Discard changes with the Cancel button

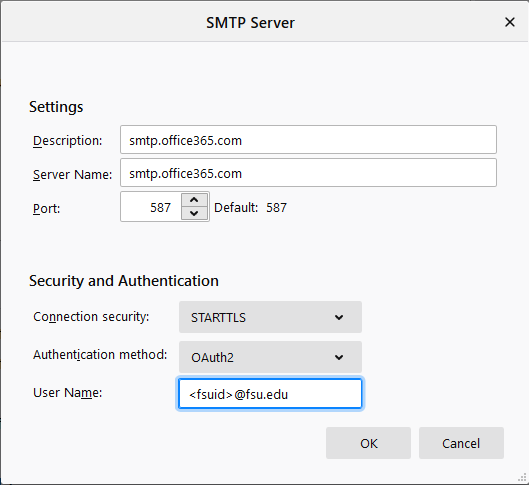point(461,443)
